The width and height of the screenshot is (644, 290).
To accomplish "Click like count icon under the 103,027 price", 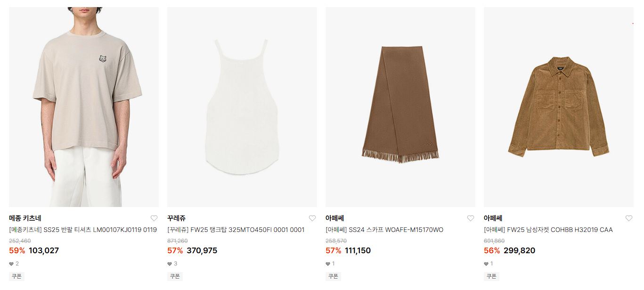I will pos(11,264).
